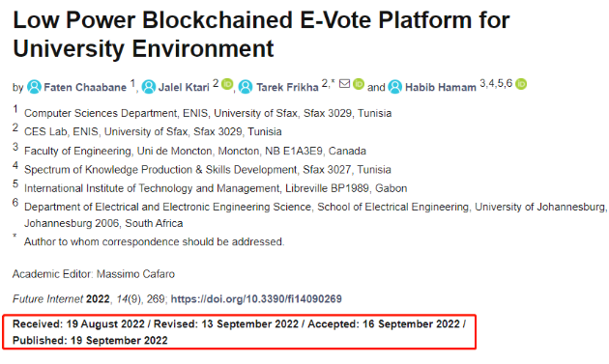The width and height of the screenshot is (609, 364).
Task: Open Habib Hamam's ORCID icon
Action: (521, 84)
